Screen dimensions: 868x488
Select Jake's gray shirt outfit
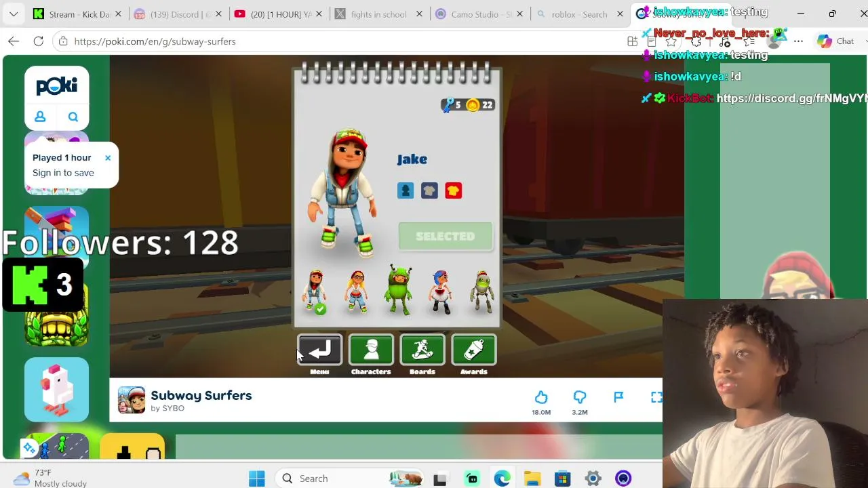point(429,190)
